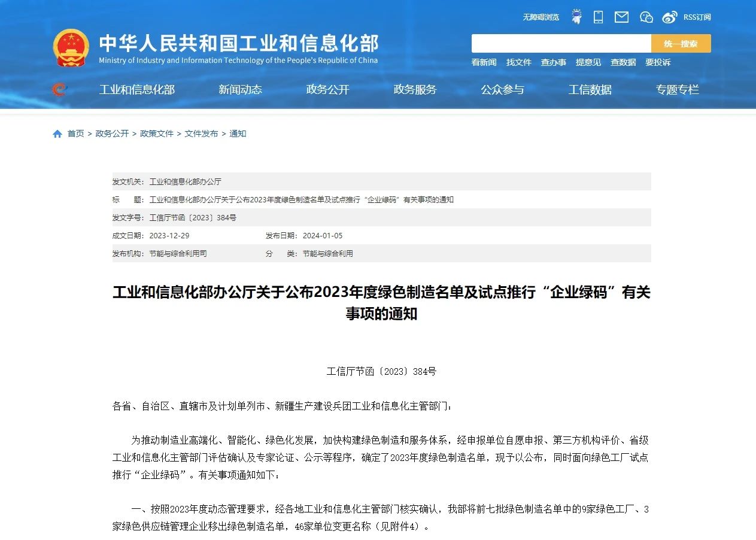Select the 政务公开 menu item
The height and width of the screenshot is (540, 756).
click(x=327, y=90)
